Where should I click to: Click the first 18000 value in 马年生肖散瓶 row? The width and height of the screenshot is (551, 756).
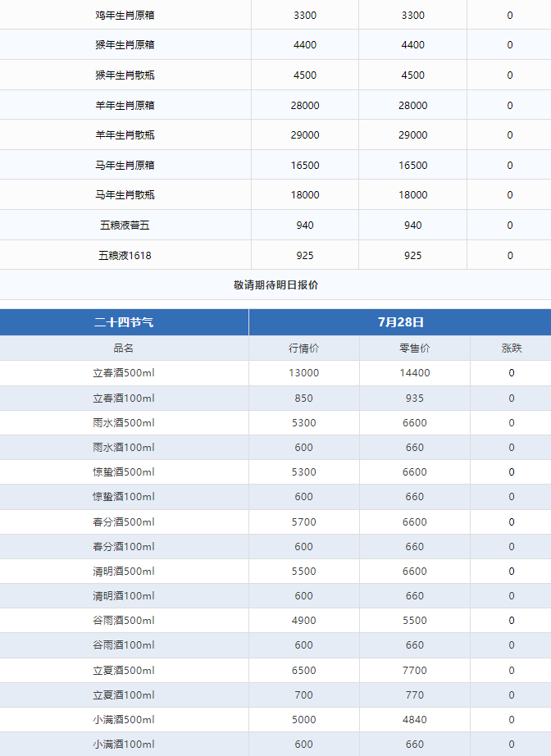[x=305, y=195]
